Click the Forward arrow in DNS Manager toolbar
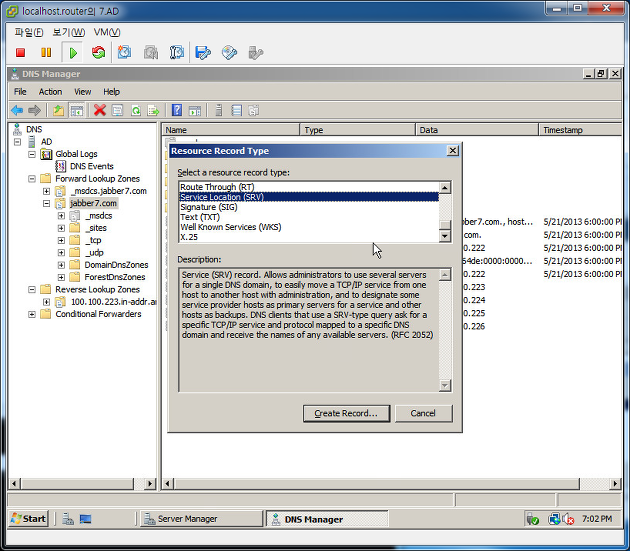 (35, 110)
